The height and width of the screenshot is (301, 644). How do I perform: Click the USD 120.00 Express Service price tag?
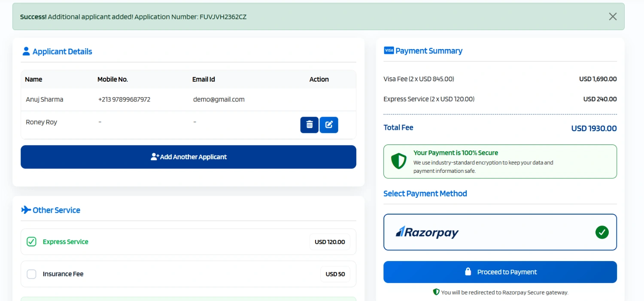coord(330,242)
